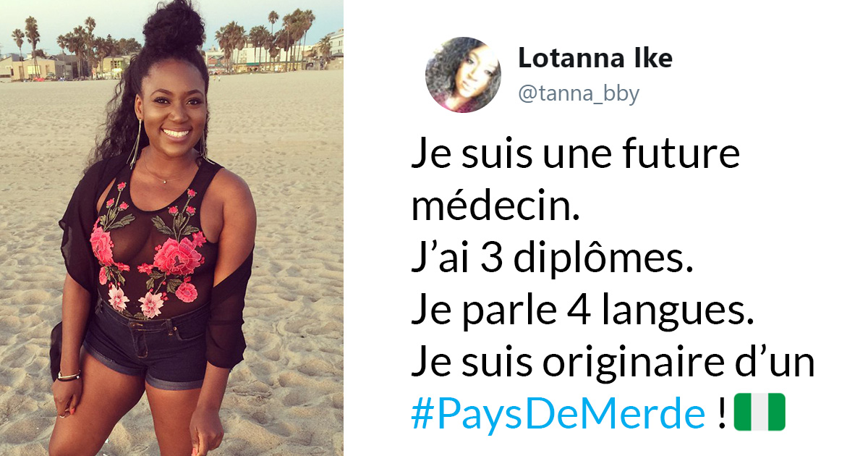Click the bracelet on the woman's wrist

click(x=69, y=376)
